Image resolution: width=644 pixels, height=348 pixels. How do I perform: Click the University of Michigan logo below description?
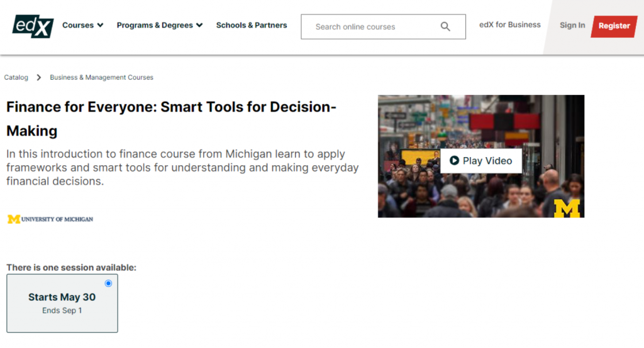coord(50,219)
